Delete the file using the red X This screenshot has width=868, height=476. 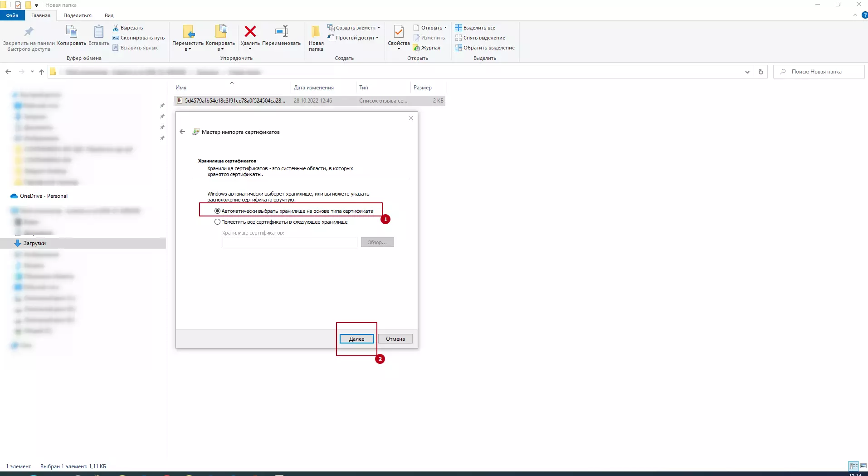250,31
